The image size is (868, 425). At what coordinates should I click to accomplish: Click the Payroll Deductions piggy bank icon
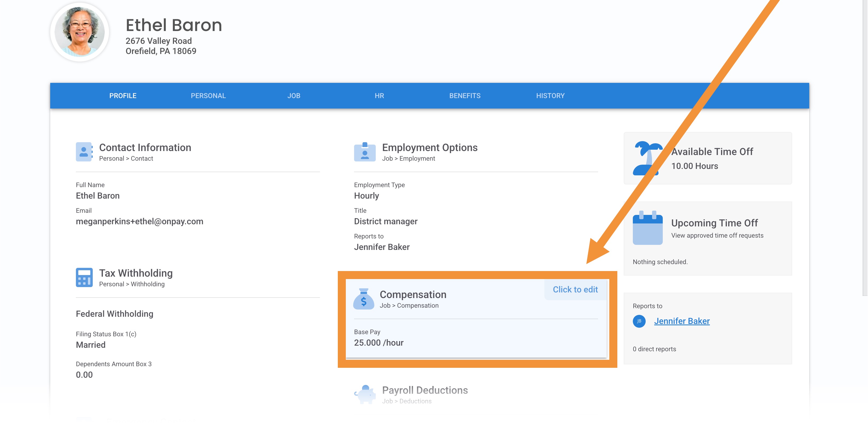point(365,394)
